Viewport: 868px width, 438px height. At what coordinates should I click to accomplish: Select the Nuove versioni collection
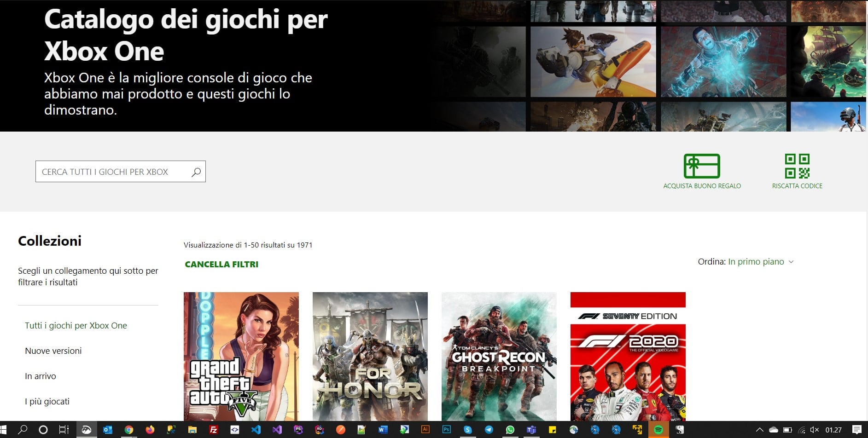[x=53, y=351]
